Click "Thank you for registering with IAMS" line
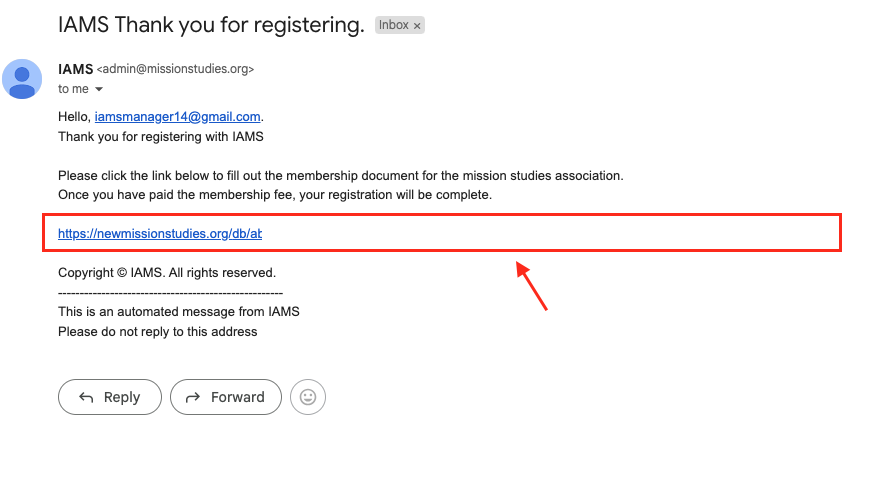Screen dimensions: 885x478 [161, 136]
